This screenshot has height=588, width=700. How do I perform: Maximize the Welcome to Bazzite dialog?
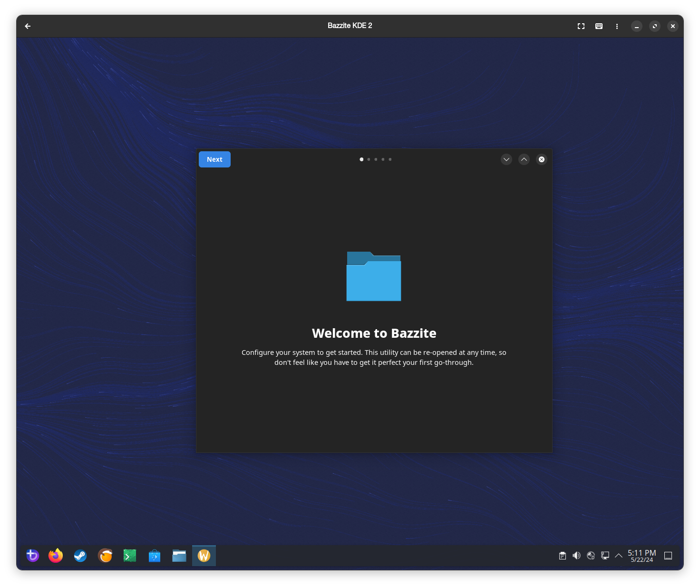click(x=524, y=159)
